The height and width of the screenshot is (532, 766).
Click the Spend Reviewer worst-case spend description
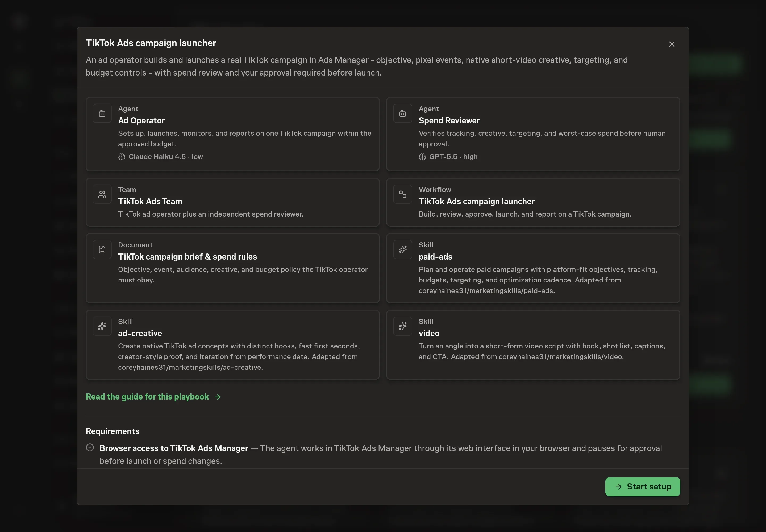(x=542, y=139)
